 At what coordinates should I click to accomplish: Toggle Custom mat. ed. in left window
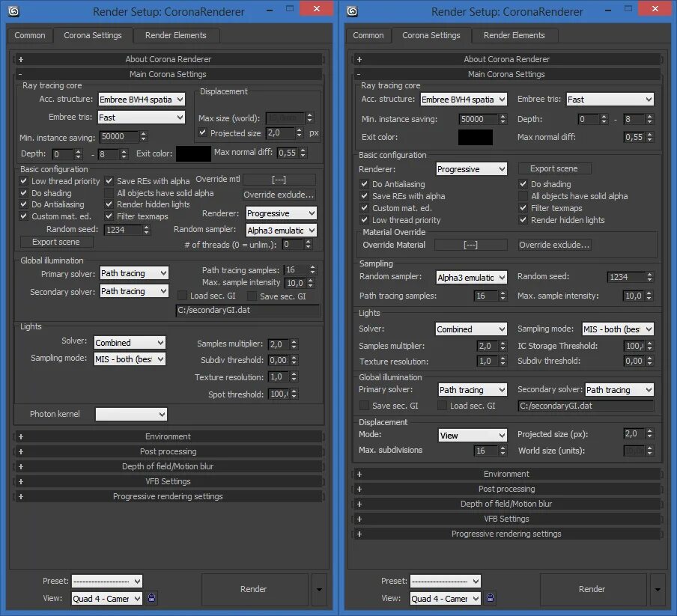[x=24, y=216]
